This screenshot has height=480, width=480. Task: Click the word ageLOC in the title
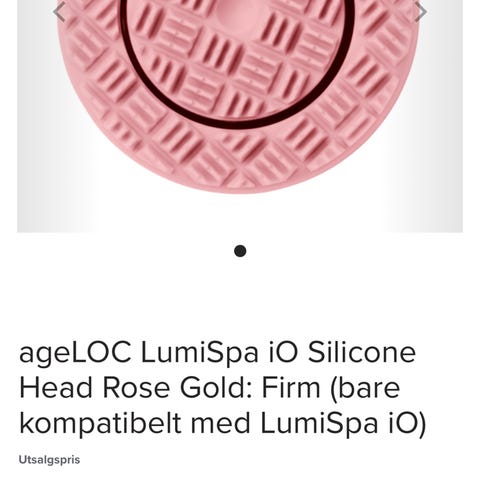[75, 354]
